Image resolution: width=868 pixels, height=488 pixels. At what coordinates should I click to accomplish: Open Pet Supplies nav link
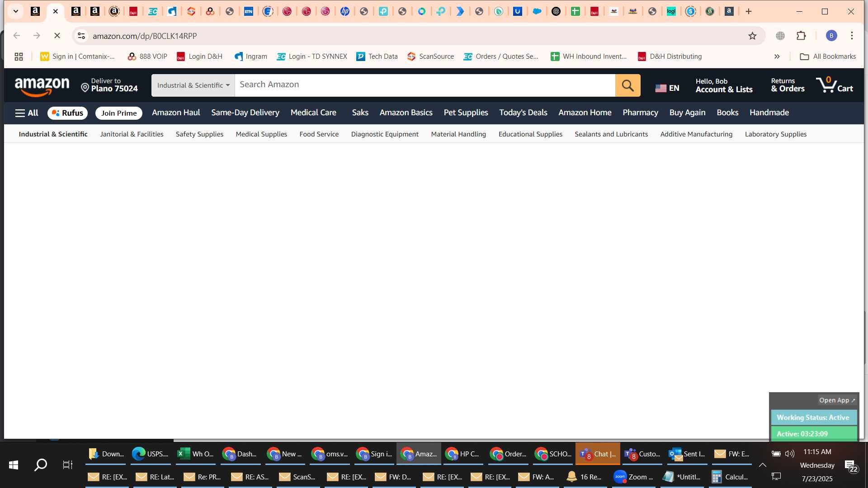click(466, 113)
